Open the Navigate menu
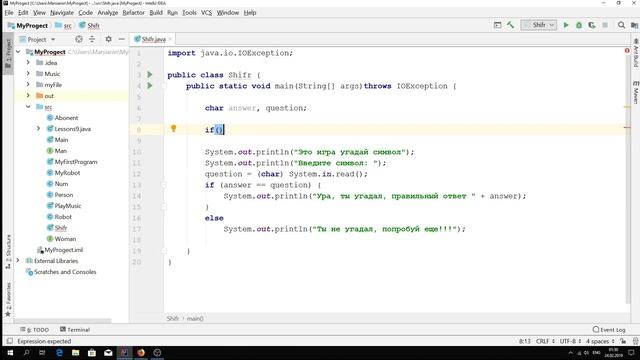The height and width of the screenshot is (360, 640). tap(62, 13)
